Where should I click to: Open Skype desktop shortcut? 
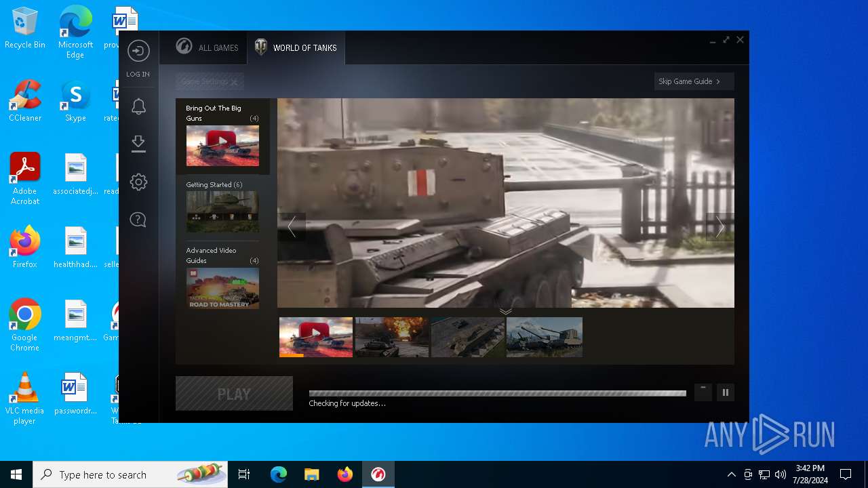pos(75,102)
